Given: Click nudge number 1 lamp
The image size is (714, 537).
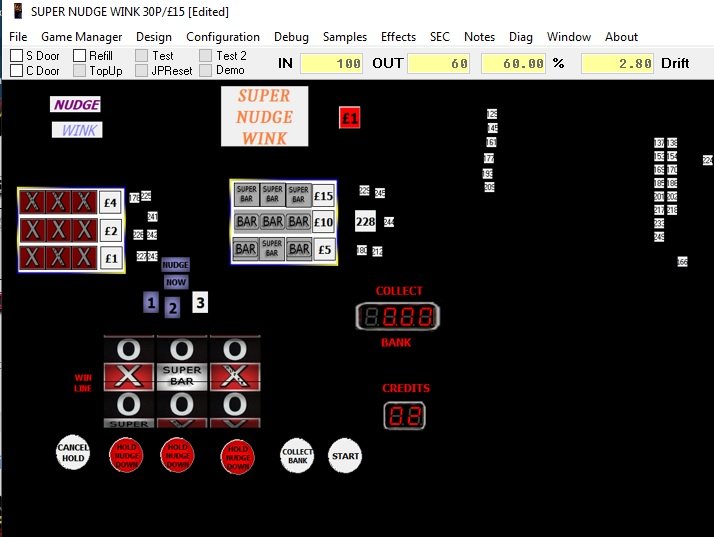Looking at the screenshot, I should [x=151, y=302].
